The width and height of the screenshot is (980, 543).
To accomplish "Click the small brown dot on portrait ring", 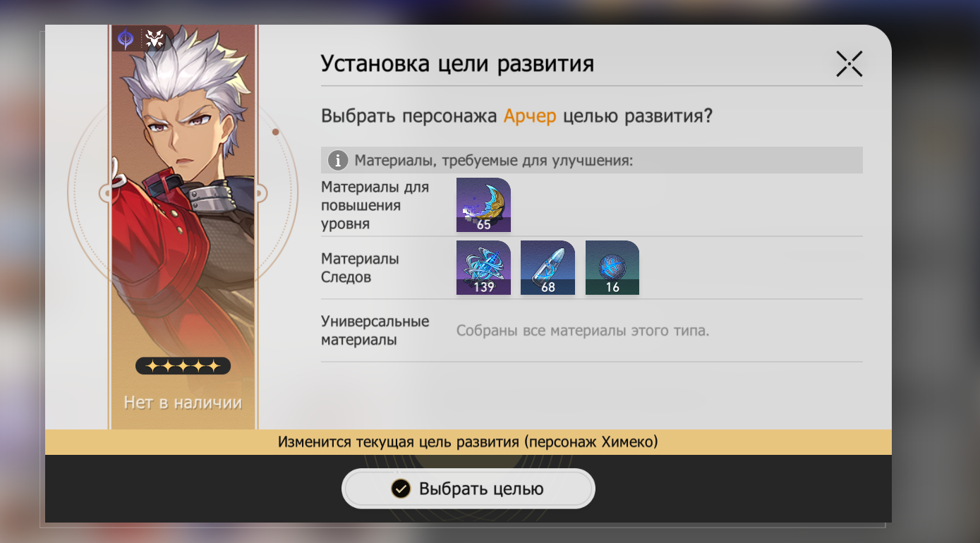I will 276,132.
